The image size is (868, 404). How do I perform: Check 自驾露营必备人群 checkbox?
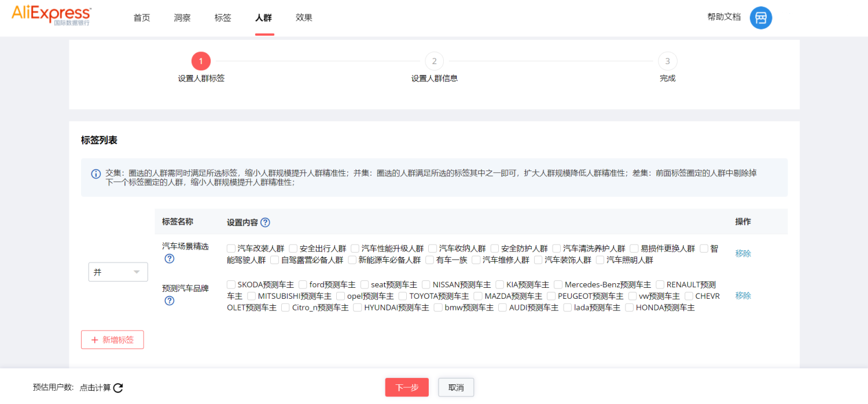coord(275,260)
